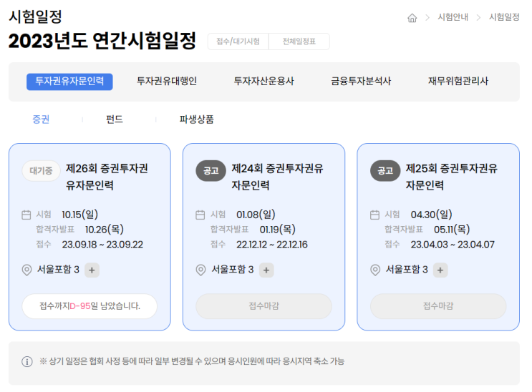Click result date 10.26(목)
532x392 pixels.
pyautogui.click(x=104, y=230)
